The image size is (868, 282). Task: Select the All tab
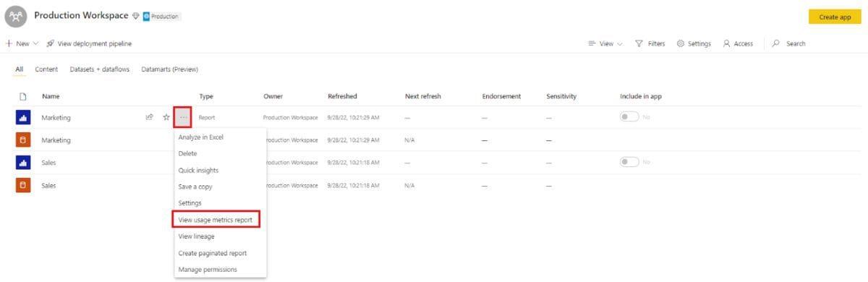click(20, 69)
